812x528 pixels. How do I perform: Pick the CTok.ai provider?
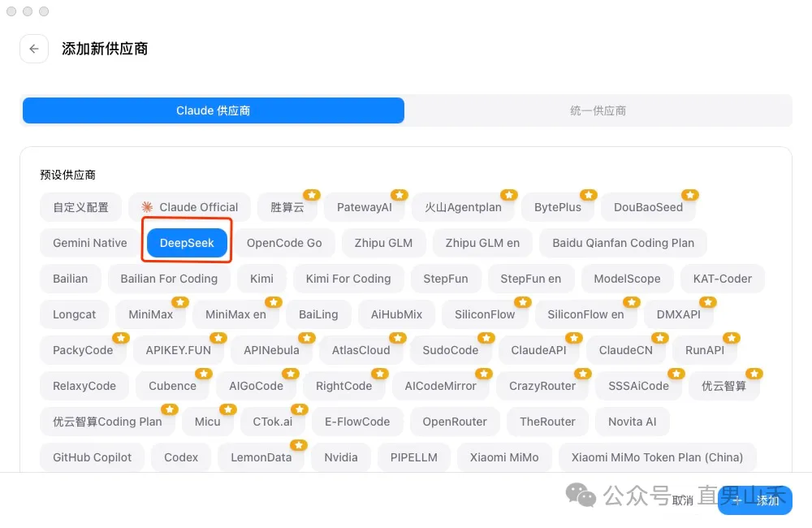[272, 422]
